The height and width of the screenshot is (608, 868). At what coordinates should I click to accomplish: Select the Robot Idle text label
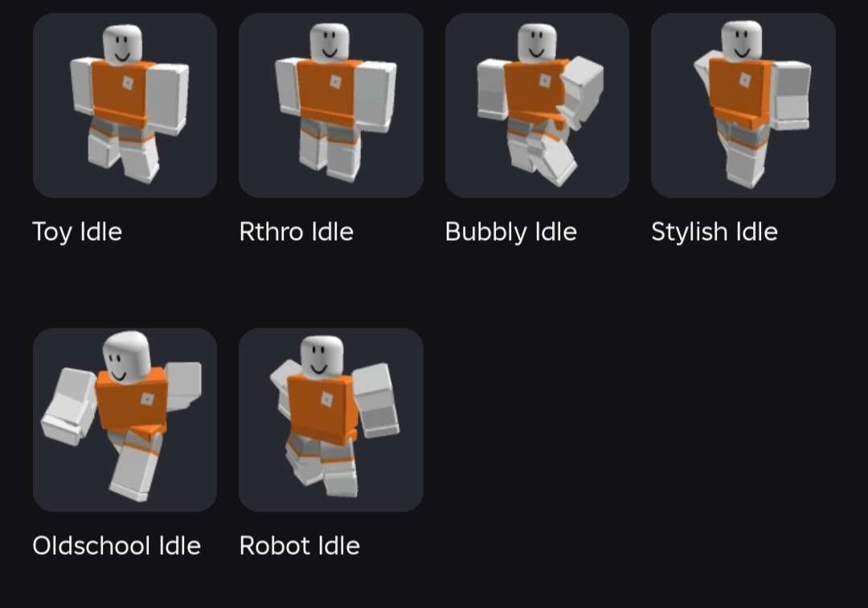[x=300, y=546]
